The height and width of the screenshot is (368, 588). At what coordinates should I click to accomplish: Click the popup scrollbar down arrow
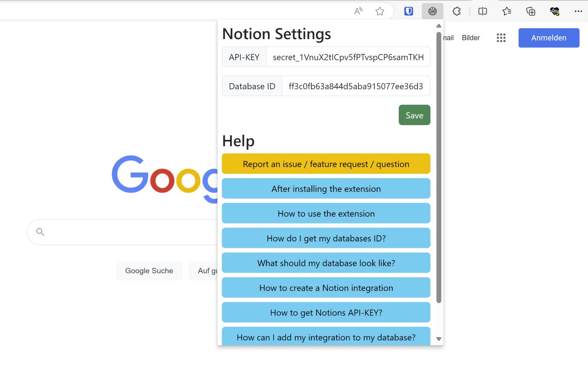pos(439,339)
